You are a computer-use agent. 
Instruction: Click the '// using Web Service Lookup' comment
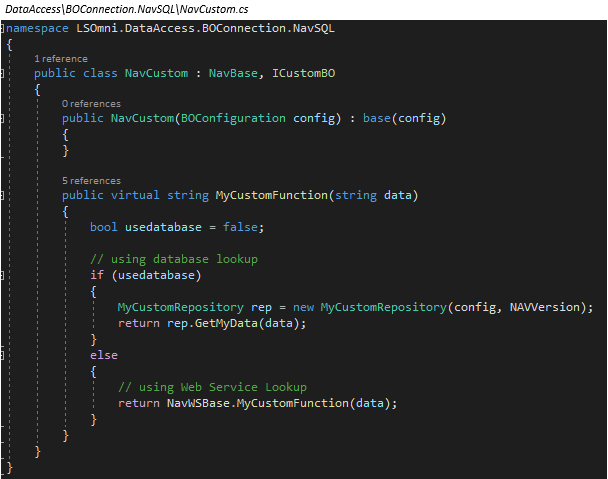point(212,387)
